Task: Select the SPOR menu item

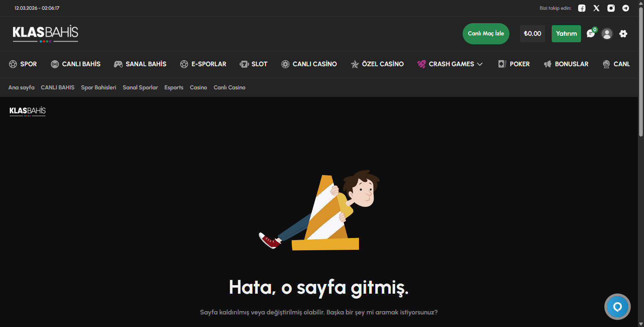Action: [x=23, y=64]
